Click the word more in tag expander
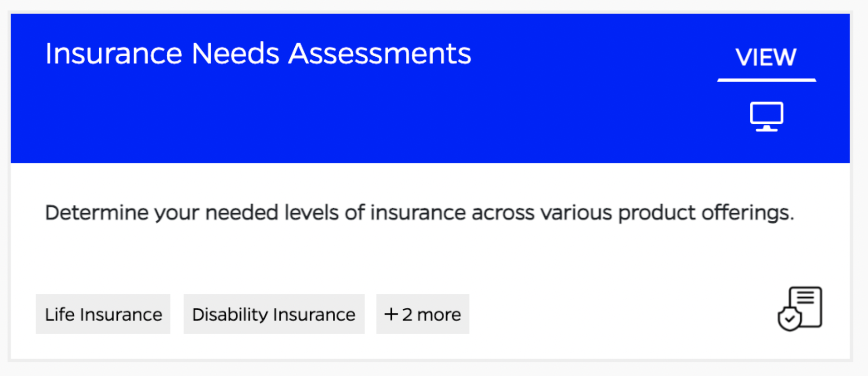This screenshot has height=376, width=868. [439, 315]
